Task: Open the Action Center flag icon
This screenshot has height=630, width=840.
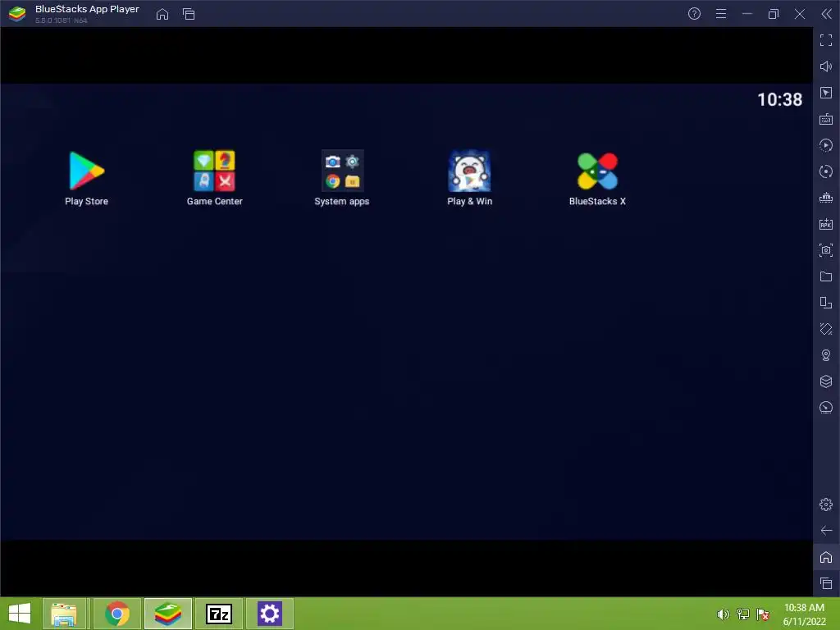Action: pyautogui.click(x=763, y=614)
